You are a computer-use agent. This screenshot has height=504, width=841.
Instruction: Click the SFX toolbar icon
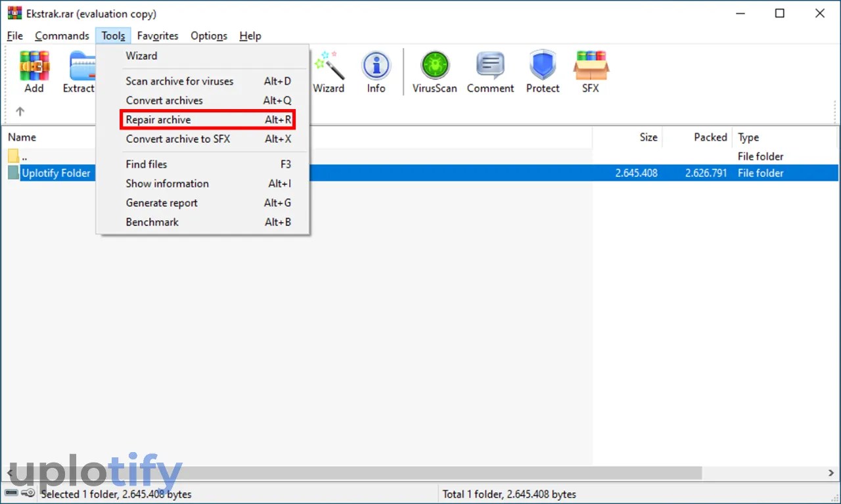[591, 72]
